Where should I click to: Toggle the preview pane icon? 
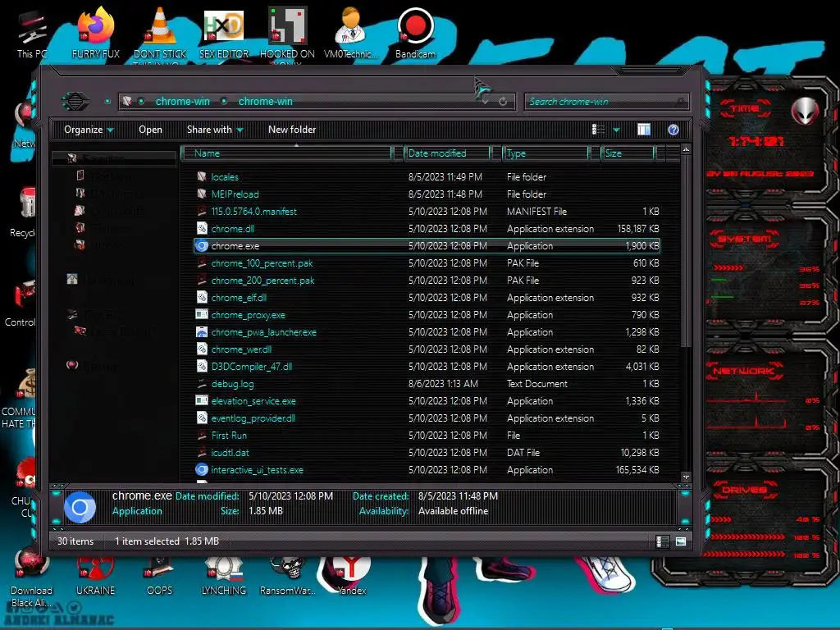point(644,130)
